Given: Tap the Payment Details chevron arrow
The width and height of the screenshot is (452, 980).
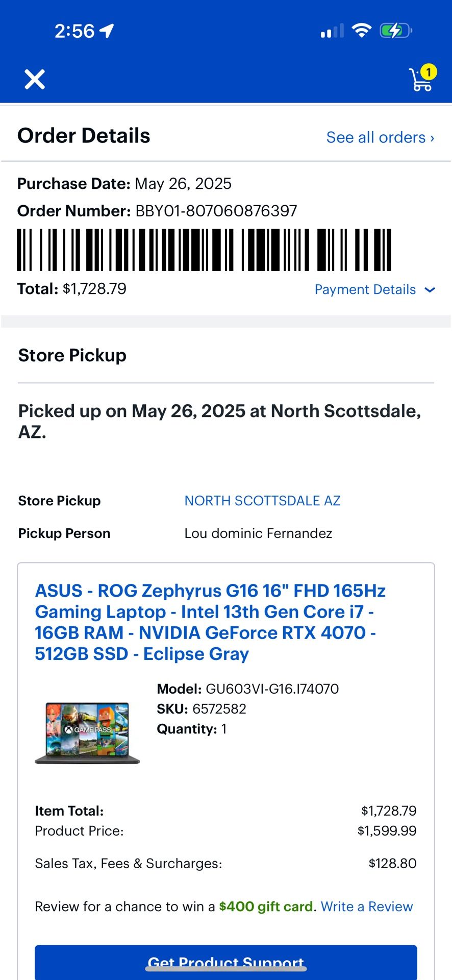Looking at the screenshot, I should tap(430, 289).
